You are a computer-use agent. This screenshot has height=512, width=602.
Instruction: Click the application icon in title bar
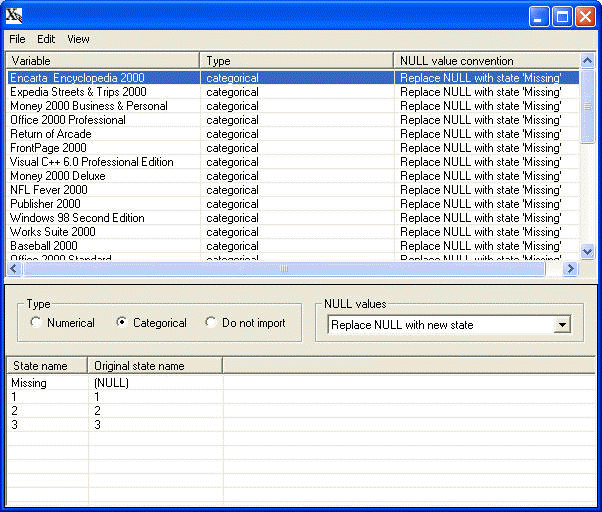[15, 16]
